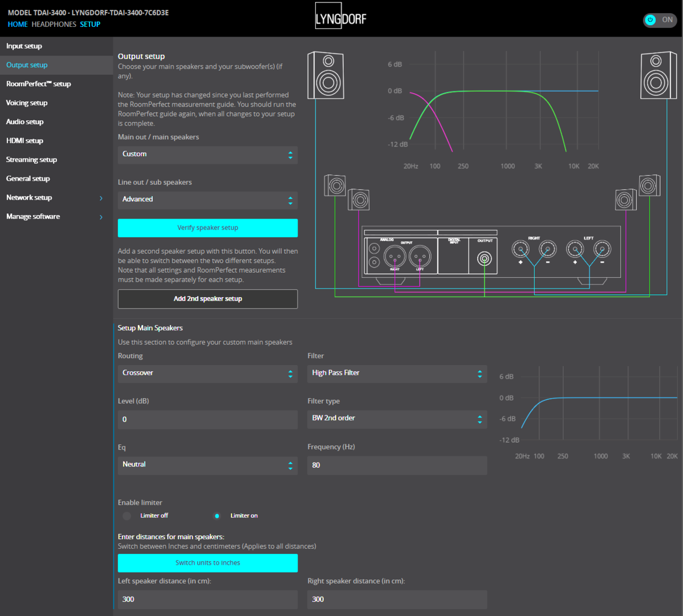Open HDMI setup page
683x616 pixels.
pyautogui.click(x=56, y=141)
